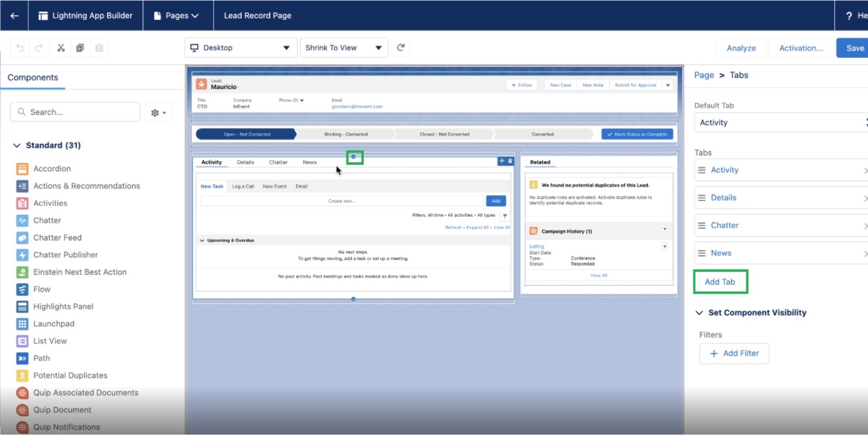This screenshot has height=435, width=868.
Task: Click the Working - Contacted path stage
Action: point(346,134)
